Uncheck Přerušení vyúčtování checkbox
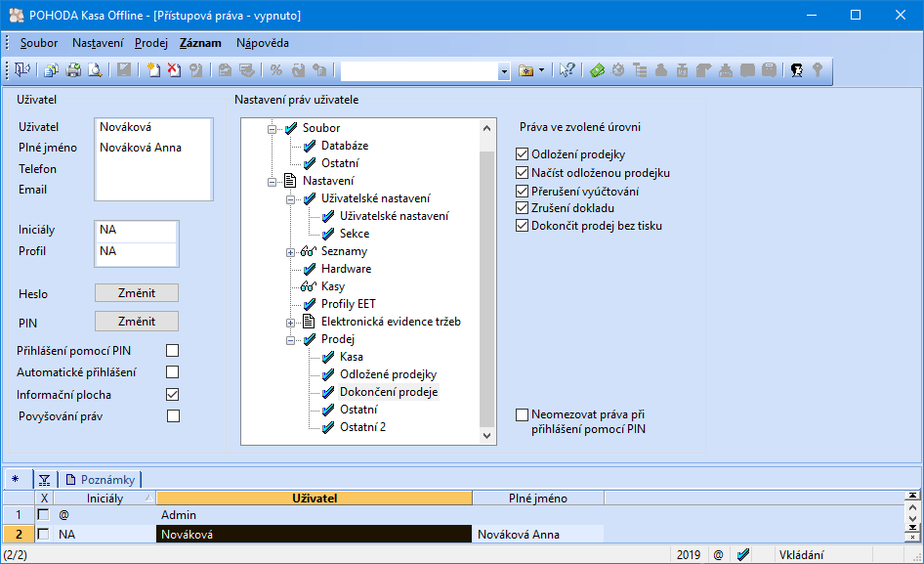The height and width of the screenshot is (564, 924). (x=522, y=192)
